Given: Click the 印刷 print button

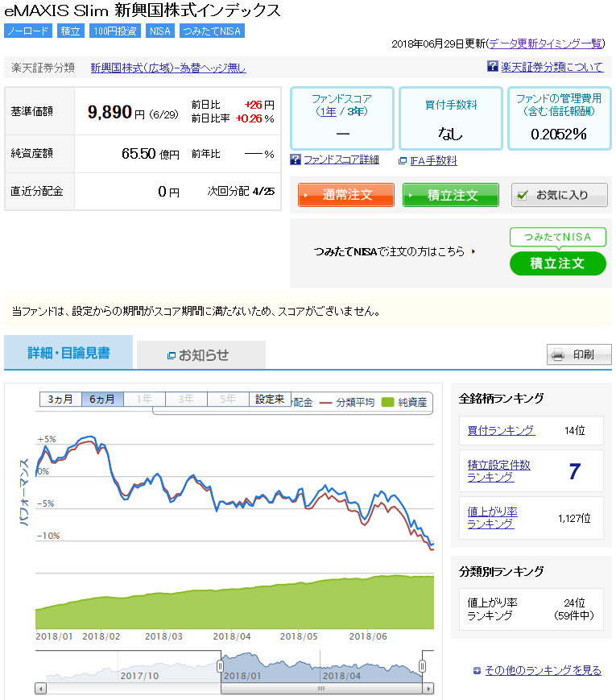Looking at the screenshot, I should coord(579,355).
